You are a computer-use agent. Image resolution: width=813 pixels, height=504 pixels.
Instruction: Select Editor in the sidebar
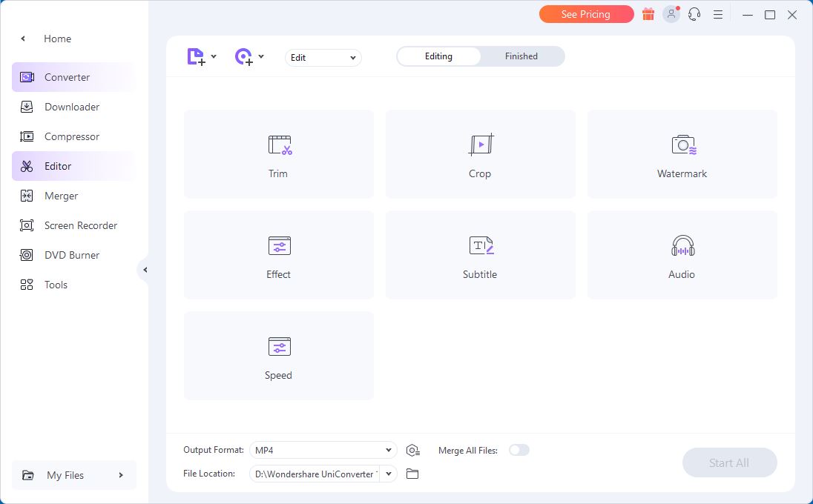73,166
